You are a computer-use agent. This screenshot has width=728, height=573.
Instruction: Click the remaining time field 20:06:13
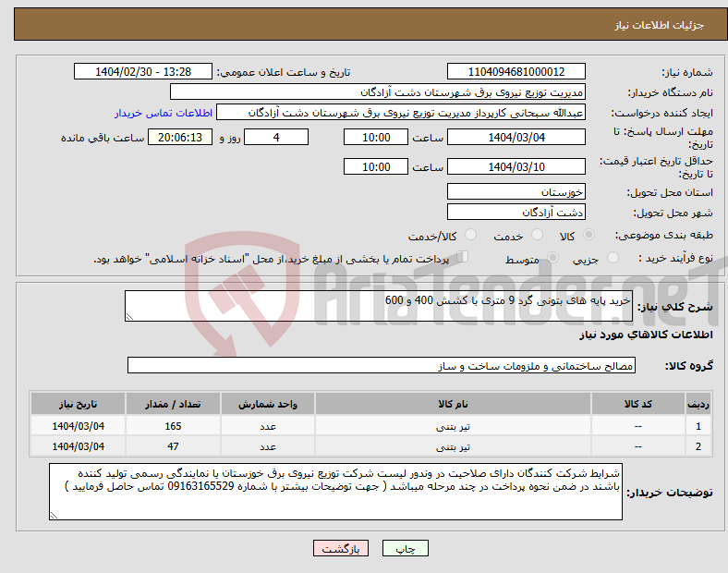pos(180,137)
